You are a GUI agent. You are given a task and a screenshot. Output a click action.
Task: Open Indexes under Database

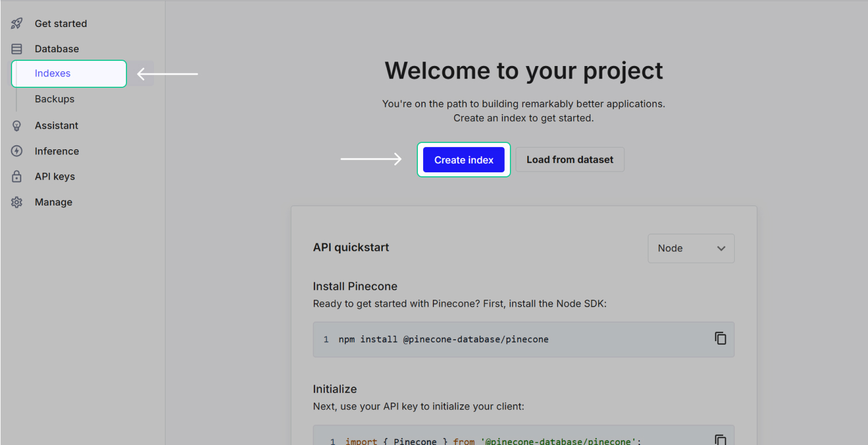tap(69, 73)
